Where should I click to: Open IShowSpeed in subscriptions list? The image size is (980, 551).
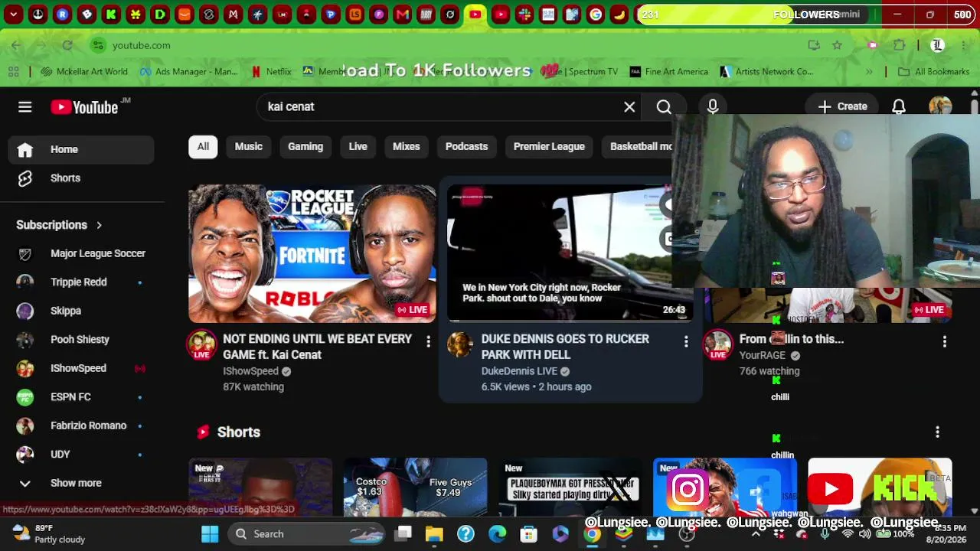(x=81, y=368)
